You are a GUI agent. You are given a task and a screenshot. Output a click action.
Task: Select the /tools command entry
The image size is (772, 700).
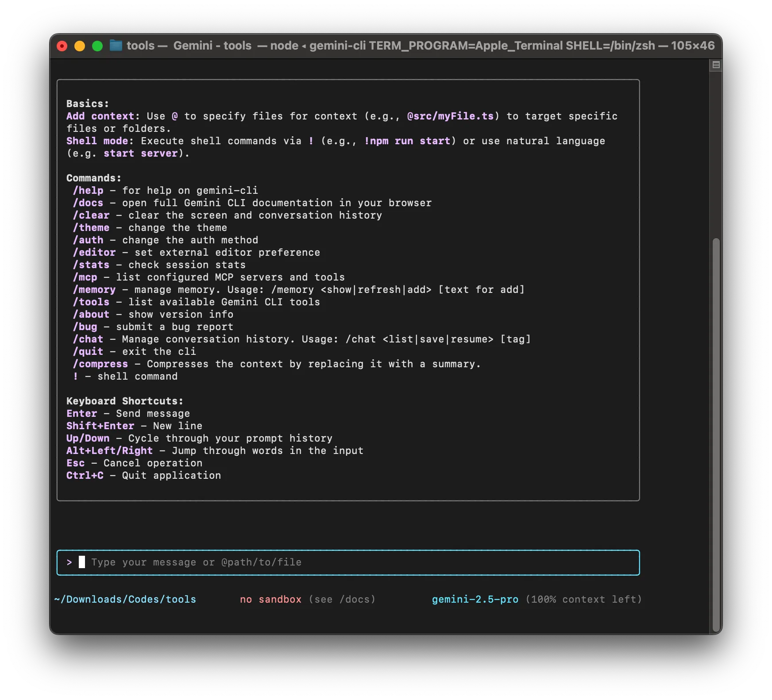92,302
